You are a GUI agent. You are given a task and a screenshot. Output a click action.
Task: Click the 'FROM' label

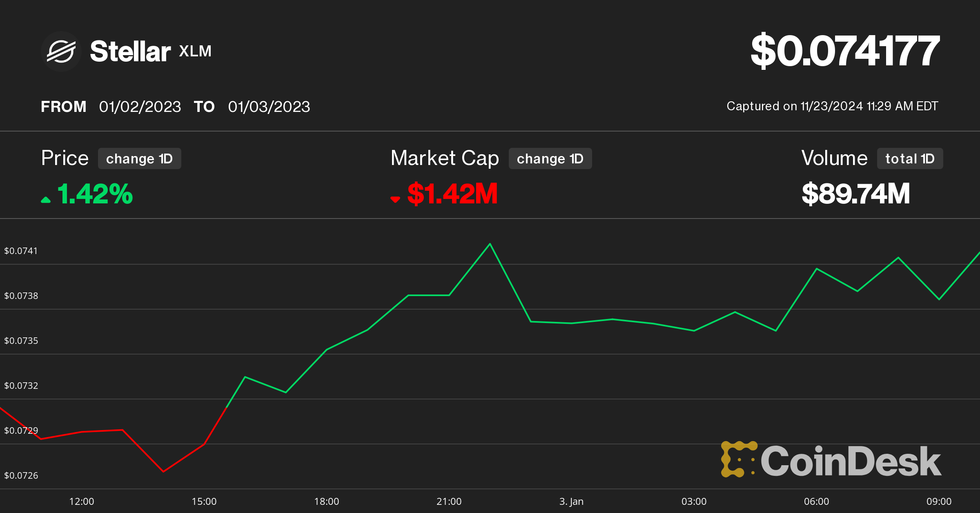click(x=64, y=107)
